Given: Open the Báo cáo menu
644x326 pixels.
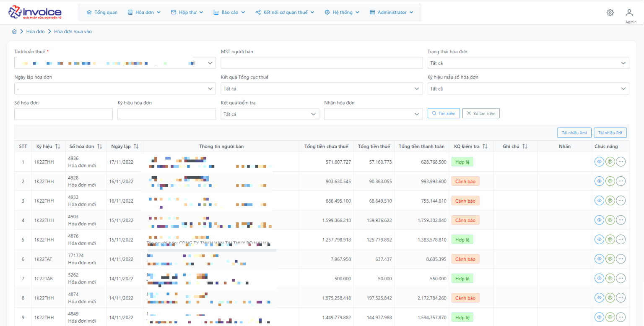Looking at the screenshot, I should point(229,13).
